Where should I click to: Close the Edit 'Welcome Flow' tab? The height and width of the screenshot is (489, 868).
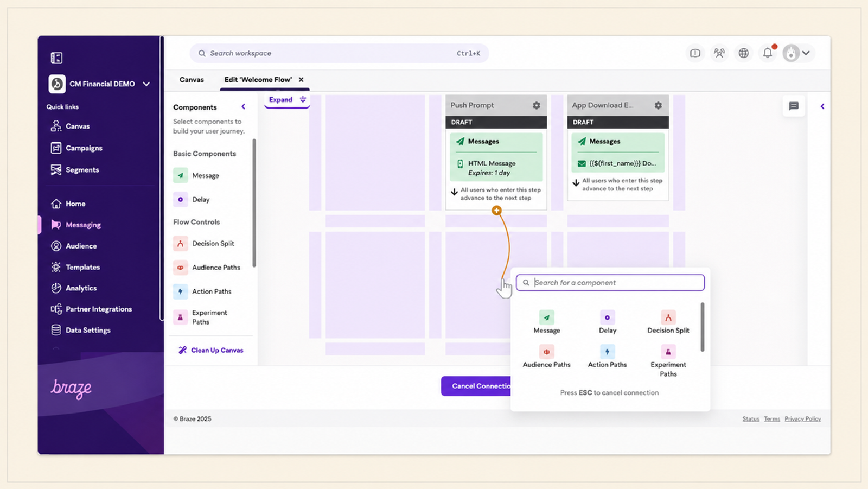301,80
